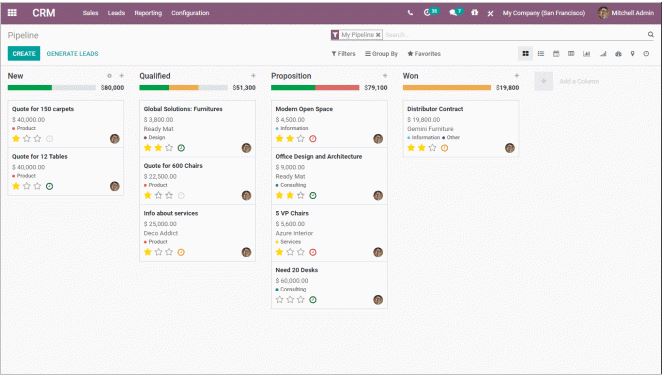Open the apps grid menu icon
The image size is (664, 377).
12,13
